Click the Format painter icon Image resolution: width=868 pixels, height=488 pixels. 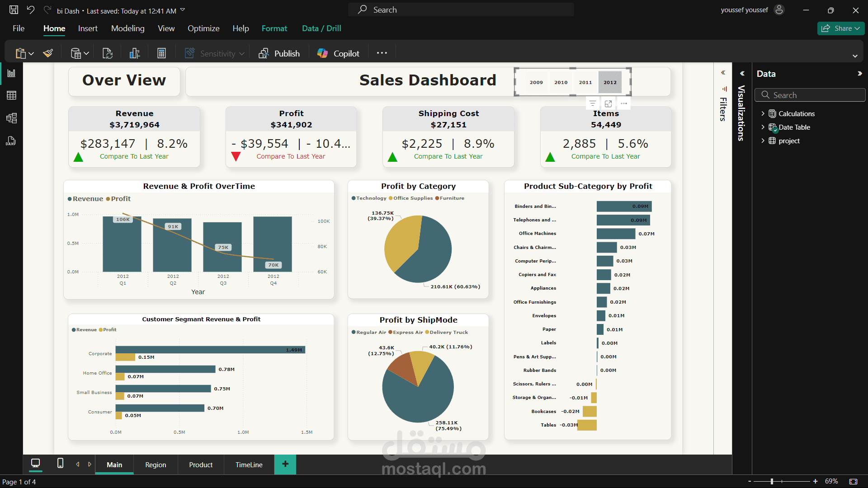[48, 53]
